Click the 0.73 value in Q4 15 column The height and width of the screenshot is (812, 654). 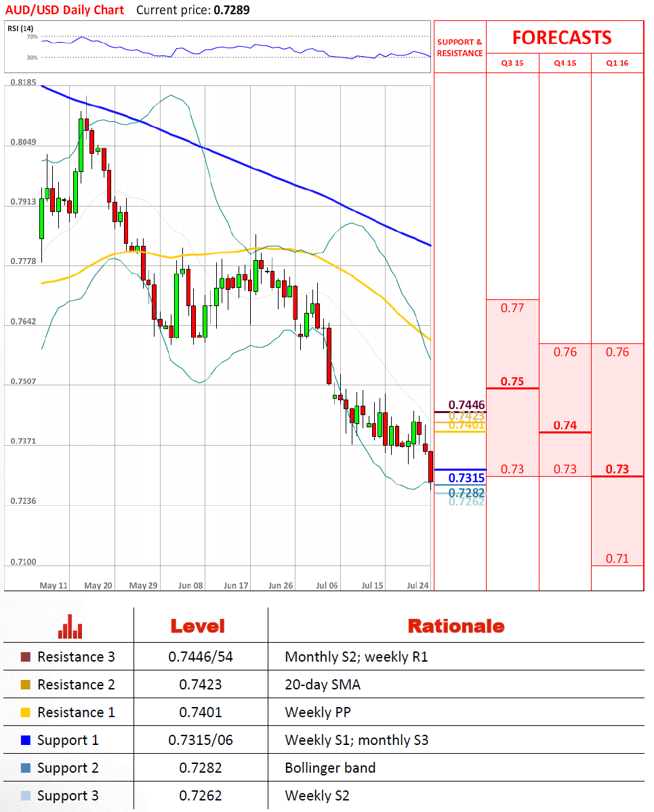coord(565,469)
